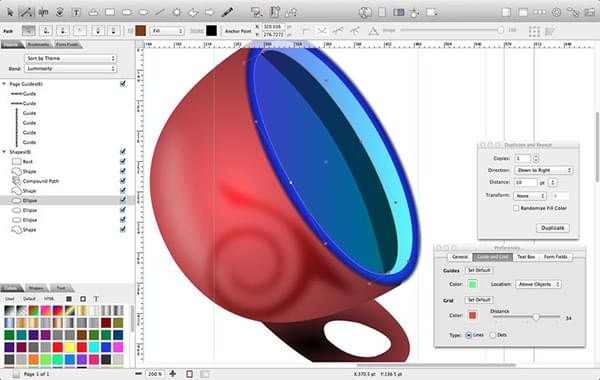Toggle Page Guides visibility checkbox
Viewport: 600px width, 380px height.
pyautogui.click(x=122, y=83)
